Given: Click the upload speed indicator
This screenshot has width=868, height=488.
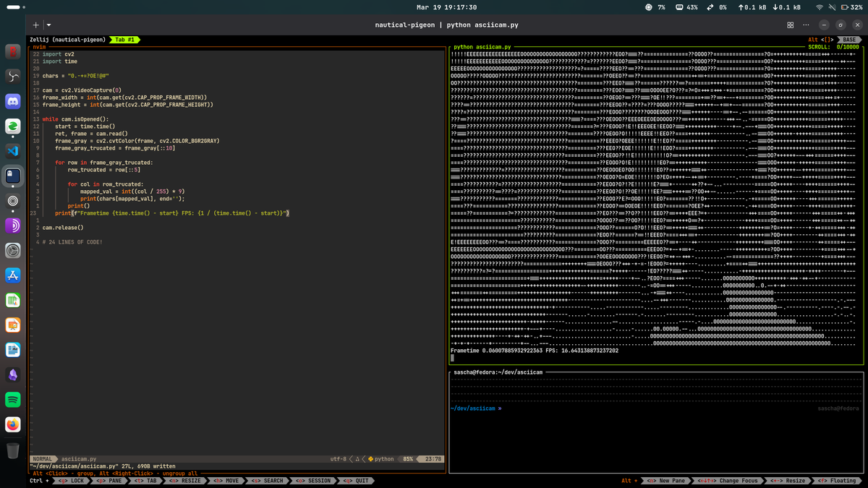Looking at the screenshot, I should point(753,7).
